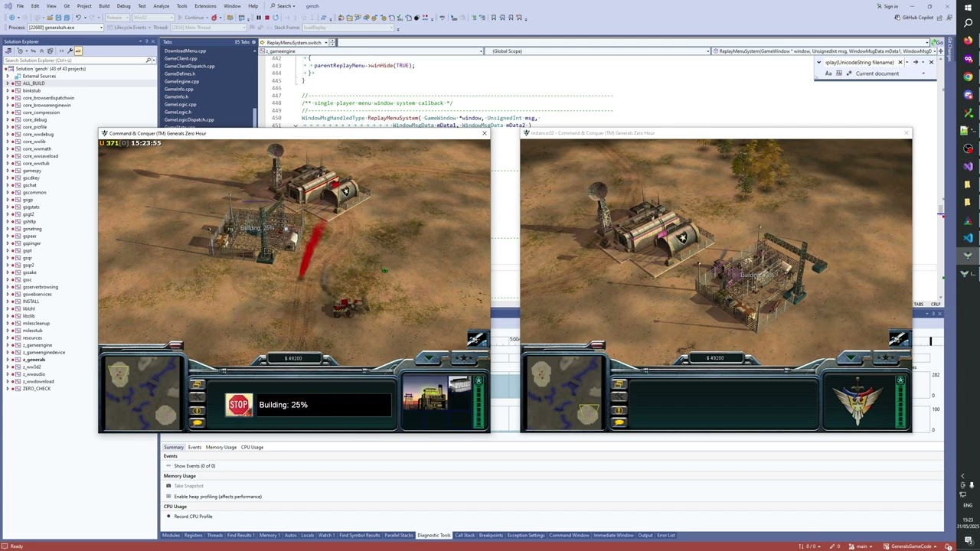Save all files with the multi-disk icon

pos(67,18)
